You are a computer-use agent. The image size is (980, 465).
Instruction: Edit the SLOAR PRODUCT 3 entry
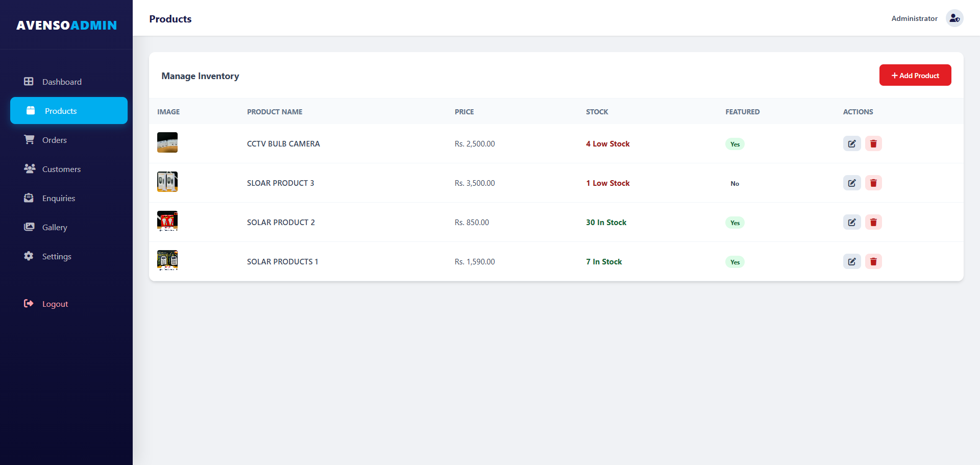[852, 183]
